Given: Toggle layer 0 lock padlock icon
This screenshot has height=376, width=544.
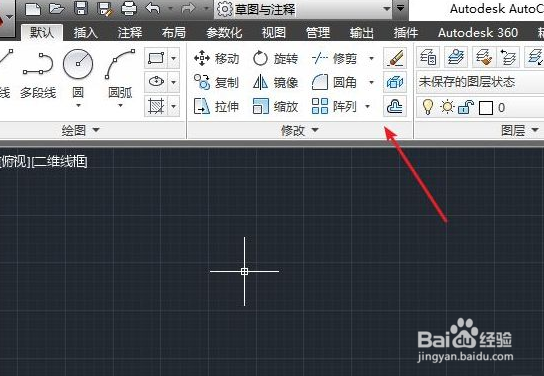Looking at the screenshot, I should [466, 107].
